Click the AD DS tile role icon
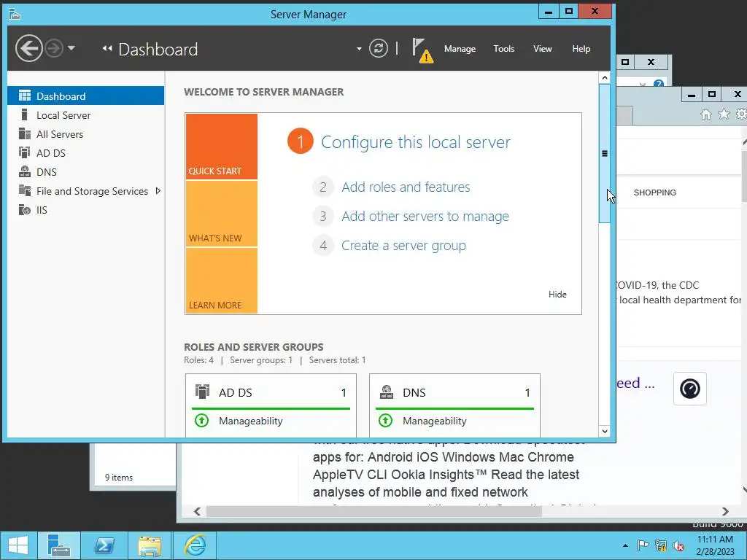The height and width of the screenshot is (560, 747). [x=202, y=392]
